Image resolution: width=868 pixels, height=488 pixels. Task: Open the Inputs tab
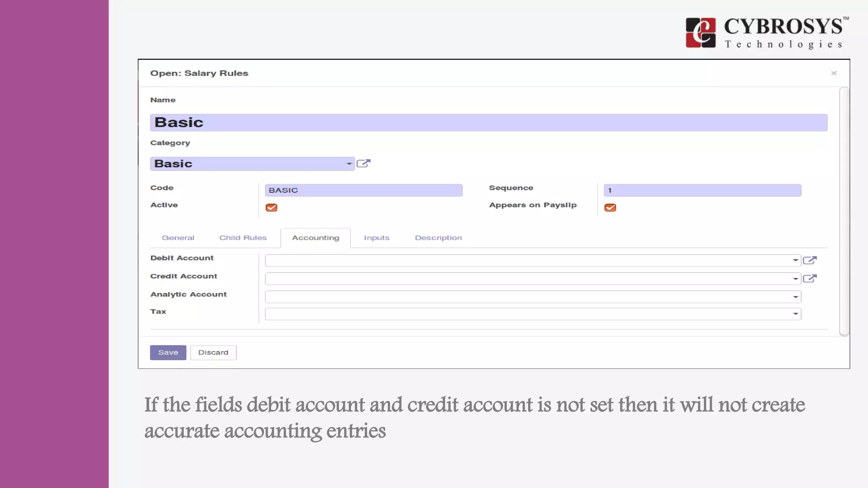click(376, 238)
